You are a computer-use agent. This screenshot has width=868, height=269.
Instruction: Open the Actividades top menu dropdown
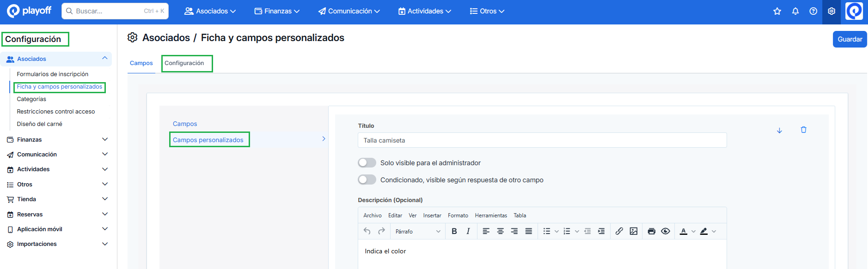coord(425,11)
